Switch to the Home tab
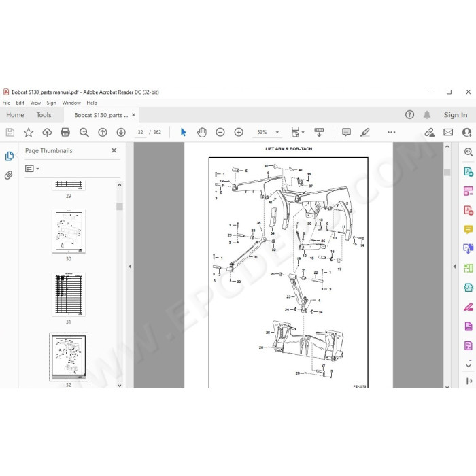The height and width of the screenshot is (476, 476). [x=15, y=115]
